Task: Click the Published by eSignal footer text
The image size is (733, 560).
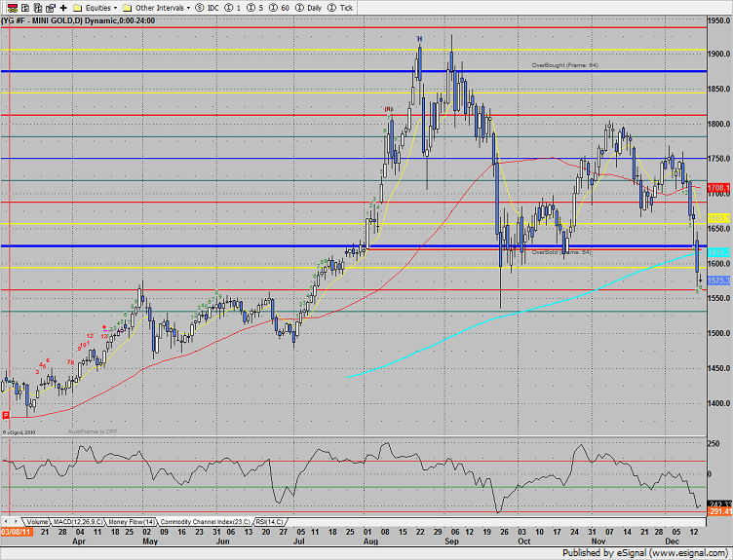Action: (644, 553)
